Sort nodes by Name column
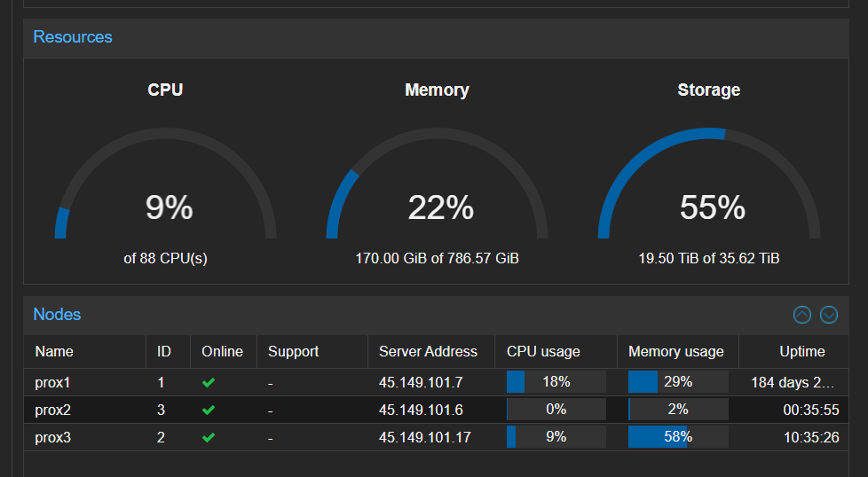868x477 pixels. point(84,351)
